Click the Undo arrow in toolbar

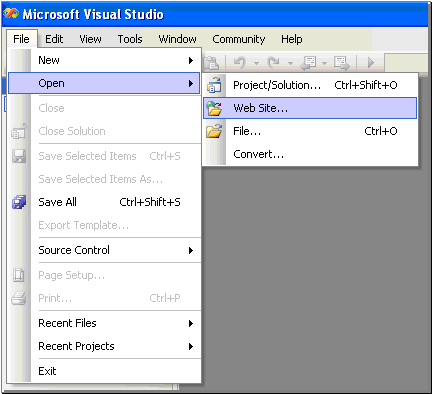239,62
